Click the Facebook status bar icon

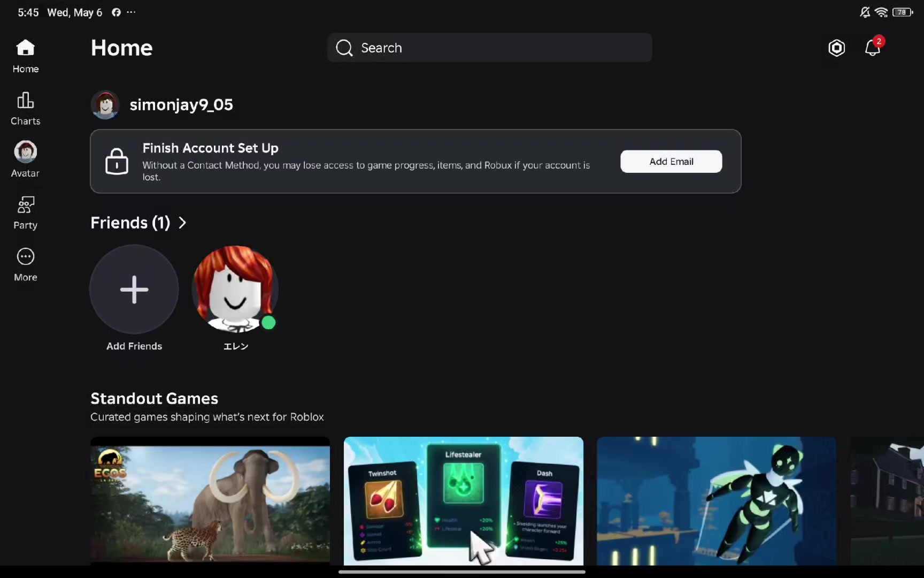(x=116, y=12)
